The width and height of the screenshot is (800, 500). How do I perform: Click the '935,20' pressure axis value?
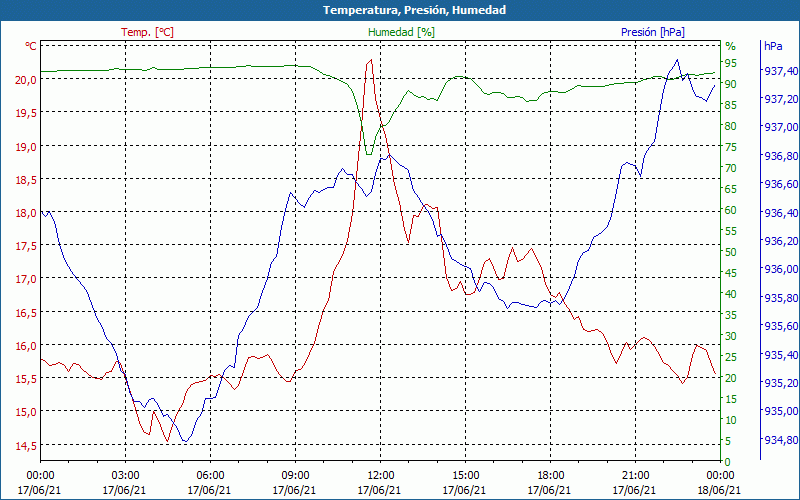[781, 383]
